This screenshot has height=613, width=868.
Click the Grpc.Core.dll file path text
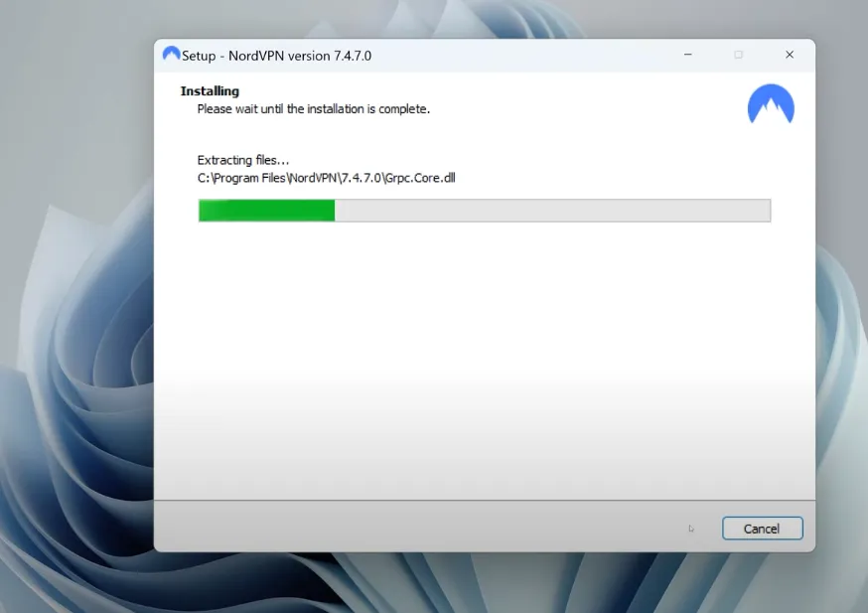coord(326,178)
